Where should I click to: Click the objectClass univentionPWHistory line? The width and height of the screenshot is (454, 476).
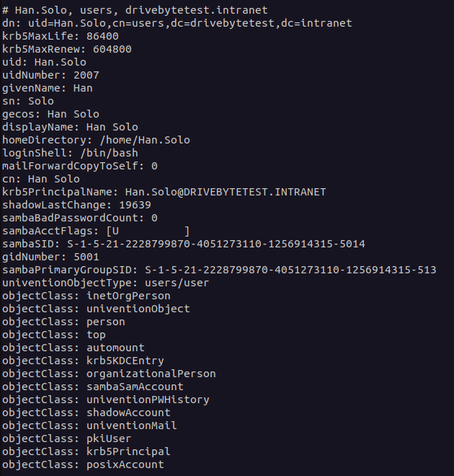[x=106, y=400]
